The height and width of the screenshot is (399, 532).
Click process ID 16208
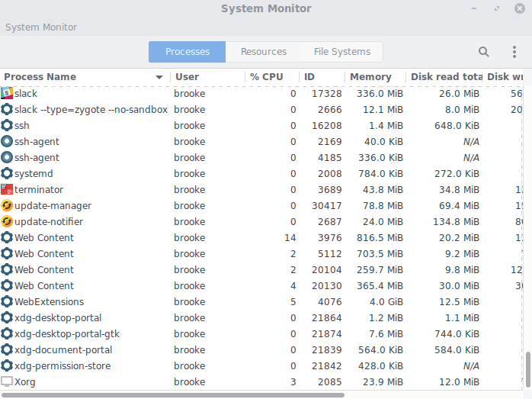click(x=327, y=125)
